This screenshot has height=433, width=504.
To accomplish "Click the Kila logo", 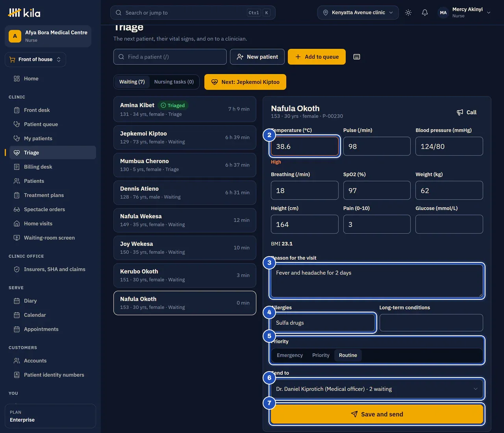I will (x=24, y=13).
